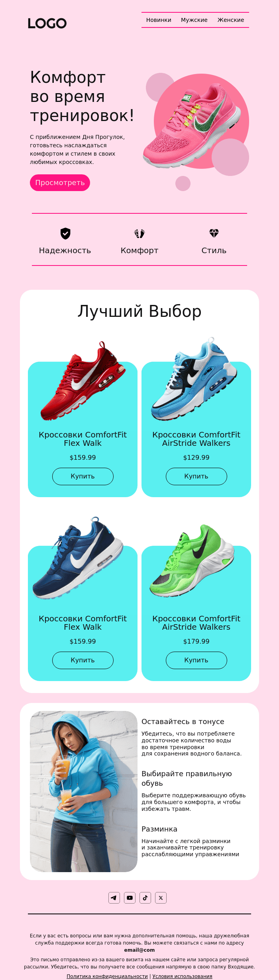Click the TikTok social icon
279x980 pixels.
point(145,898)
